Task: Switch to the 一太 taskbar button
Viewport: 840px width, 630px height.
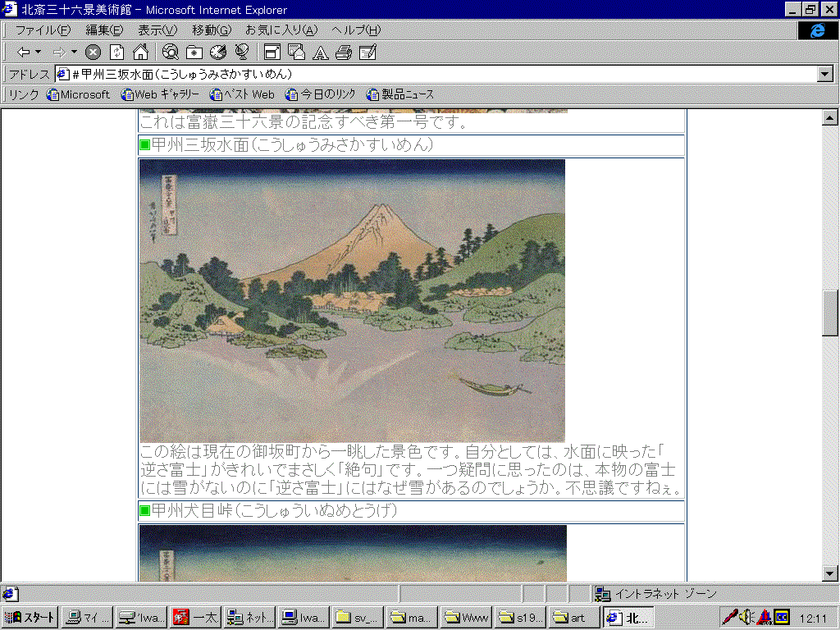Action: tap(195, 617)
